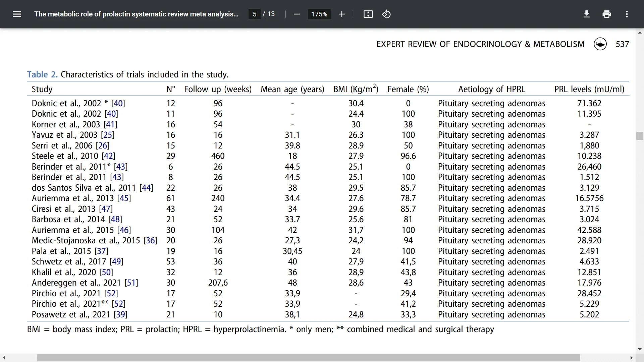Viewport: 644px width, 362px height.
Task: Click the 'Aetiology of HPRL' column header
Action: [x=492, y=89]
